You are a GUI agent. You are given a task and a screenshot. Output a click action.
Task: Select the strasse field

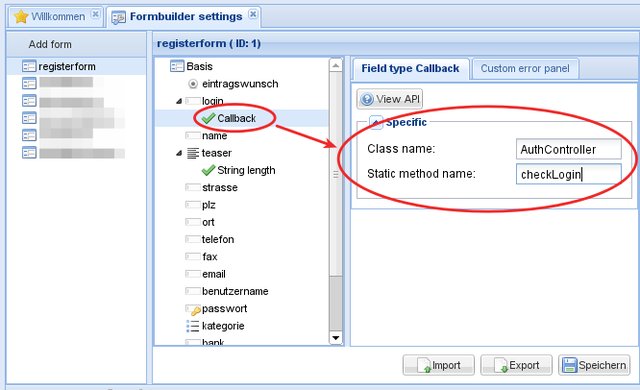220,188
